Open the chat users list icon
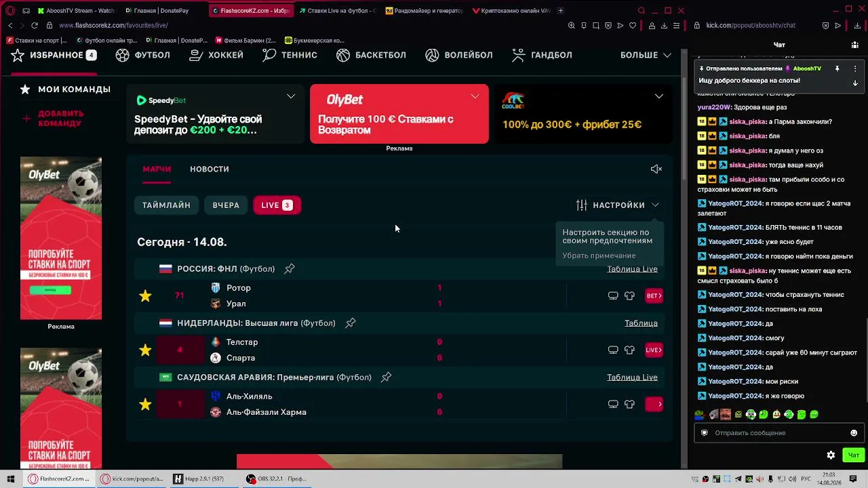This screenshot has width=868, height=488. pos(854,45)
